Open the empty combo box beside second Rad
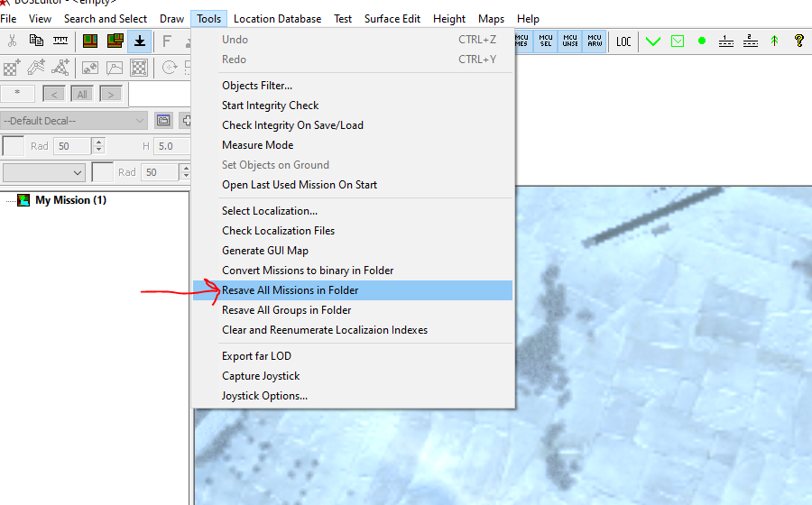This screenshot has width=812, height=505. pos(43,172)
